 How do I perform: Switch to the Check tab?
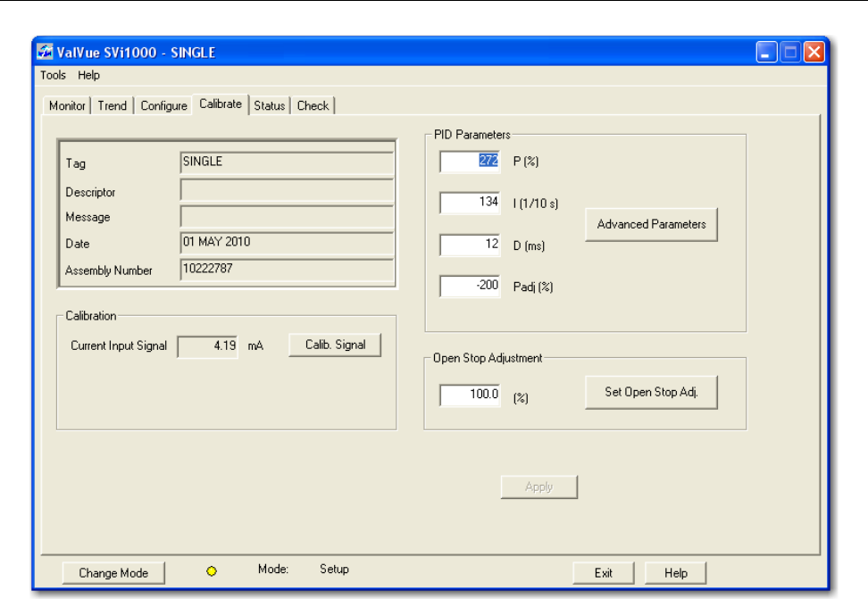313,105
